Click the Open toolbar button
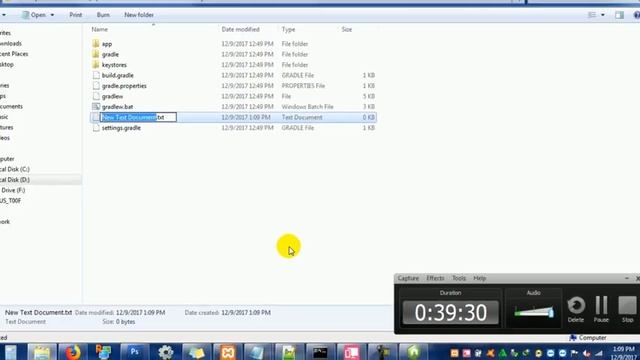 coord(34,15)
